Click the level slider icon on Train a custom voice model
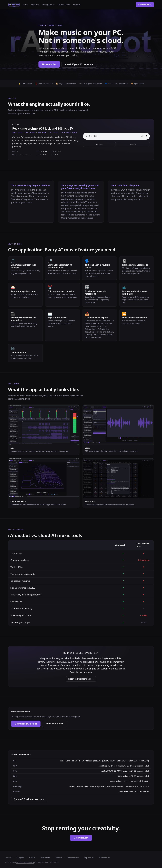Image resolution: width=162 pixels, height=868 pixels. pyautogui.click(x=124, y=261)
